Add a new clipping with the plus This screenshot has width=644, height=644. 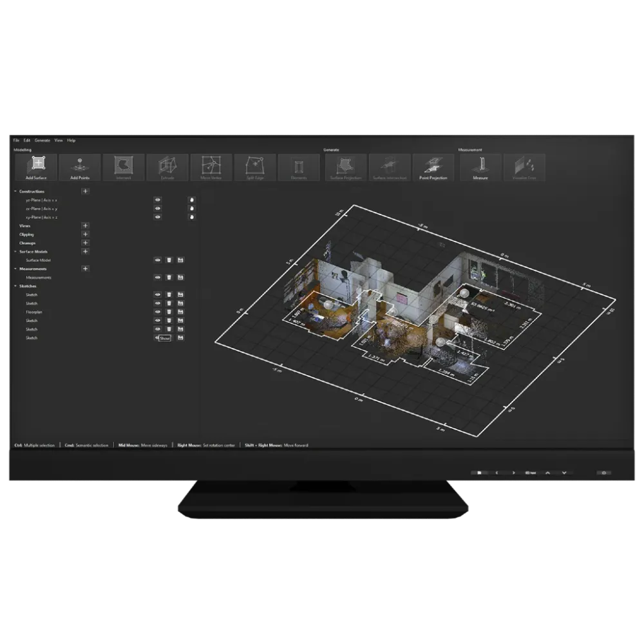pyautogui.click(x=86, y=234)
